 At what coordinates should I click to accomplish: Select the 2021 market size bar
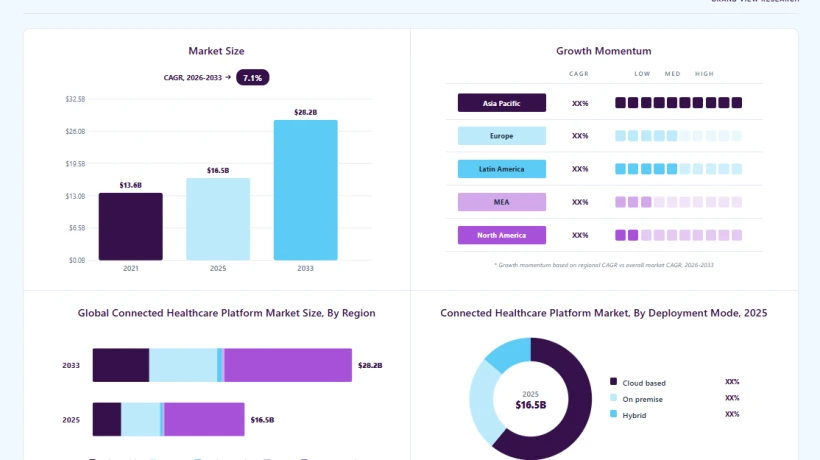[131, 226]
